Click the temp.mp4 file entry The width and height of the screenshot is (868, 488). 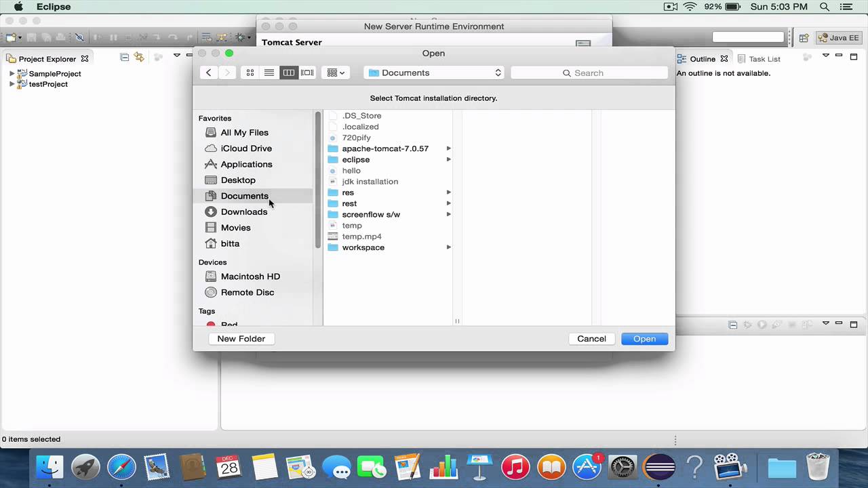361,237
